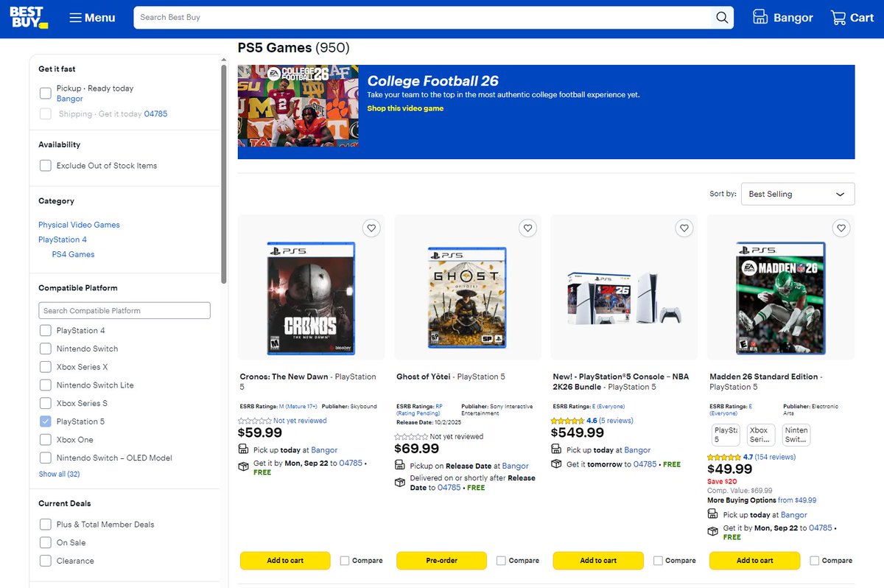The image size is (884, 588).
Task: Uncheck PlayStation 5 platform filter
Action: 46,421
